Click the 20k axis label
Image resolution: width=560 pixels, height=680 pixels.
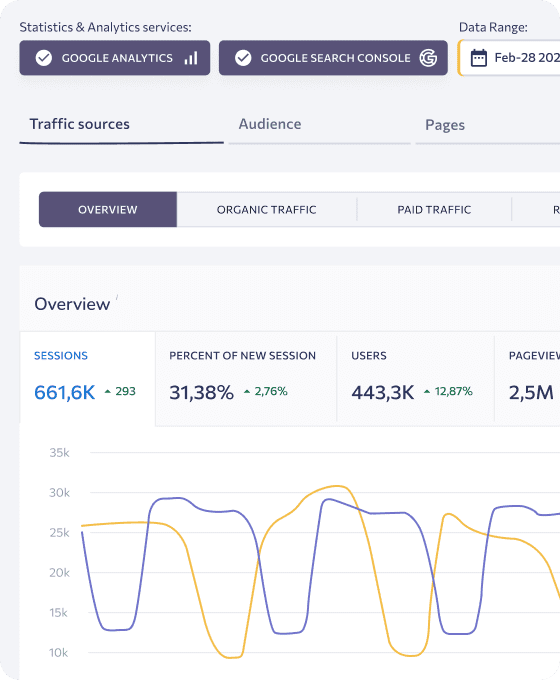pyautogui.click(x=59, y=573)
